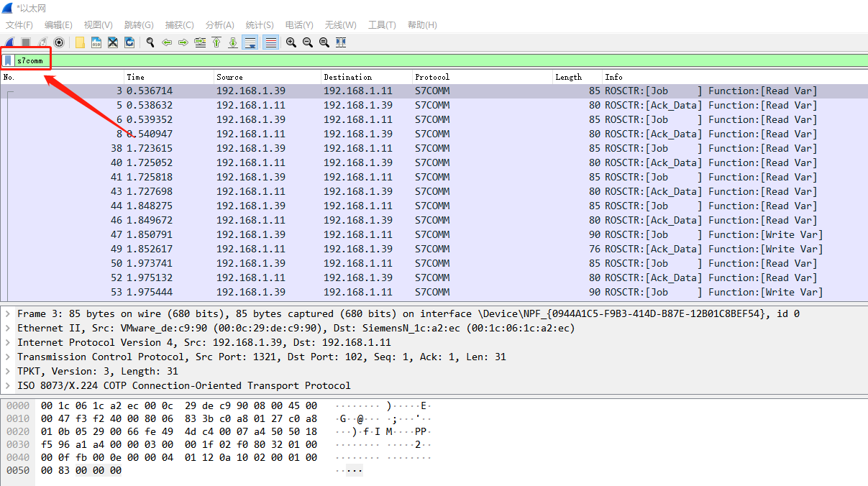Image resolution: width=868 pixels, height=486 pixels.
Task: Jump to the last packet icon
Action: click(x=233, y=42)
